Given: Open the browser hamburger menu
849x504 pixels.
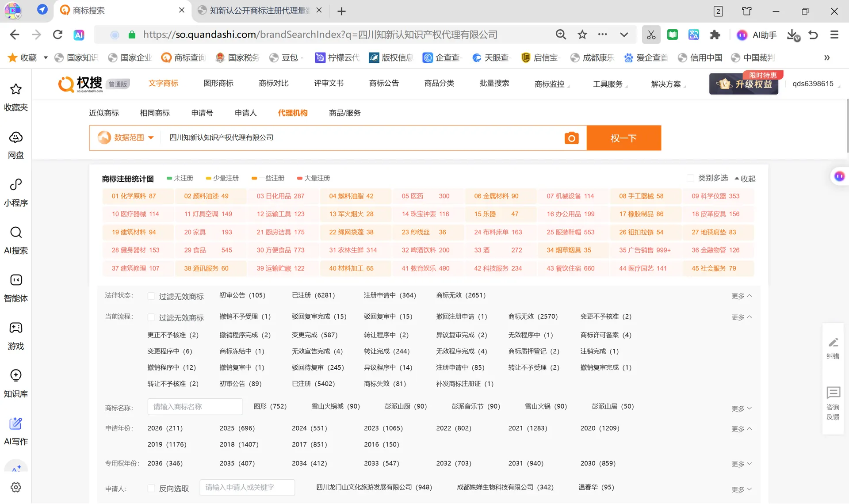Looking at the screenshot, I should tap(834, 34).
